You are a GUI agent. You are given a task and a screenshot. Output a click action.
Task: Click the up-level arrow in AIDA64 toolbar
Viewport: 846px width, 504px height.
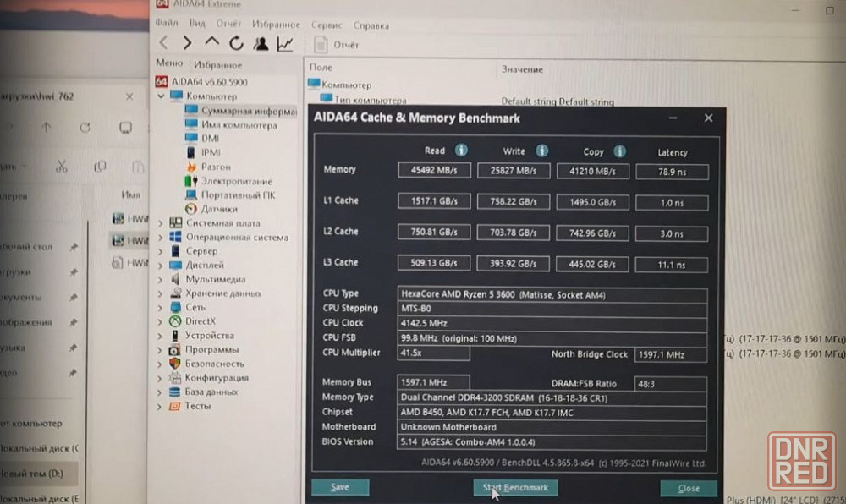pyautogui.click(x=211, y=41)
